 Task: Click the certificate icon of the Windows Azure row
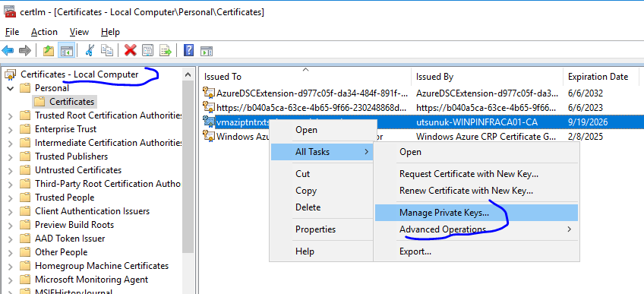click(x=209, y=136)
